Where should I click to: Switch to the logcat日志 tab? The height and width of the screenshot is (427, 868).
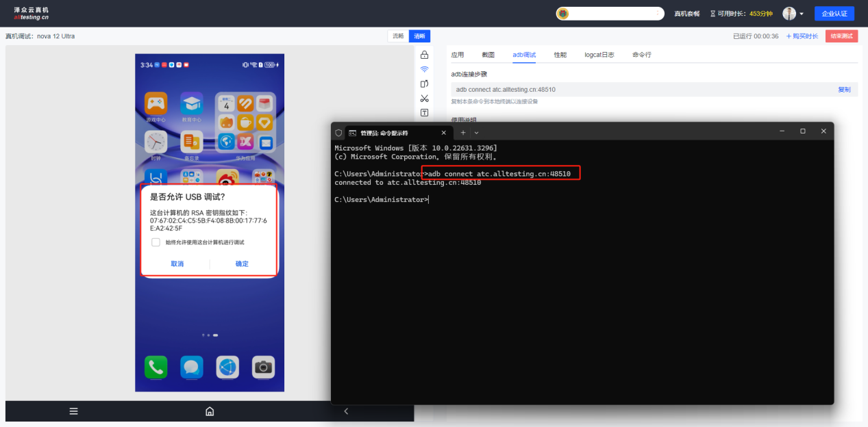[x=599, y=55]
